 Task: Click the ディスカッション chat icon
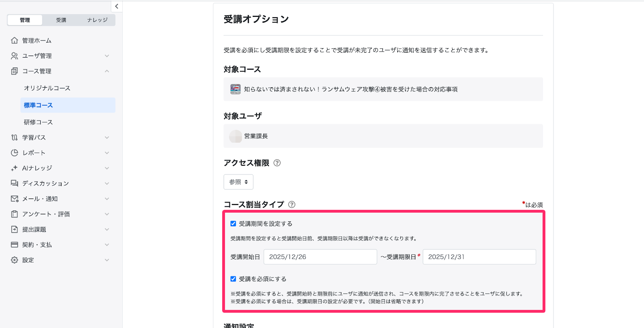14,183
